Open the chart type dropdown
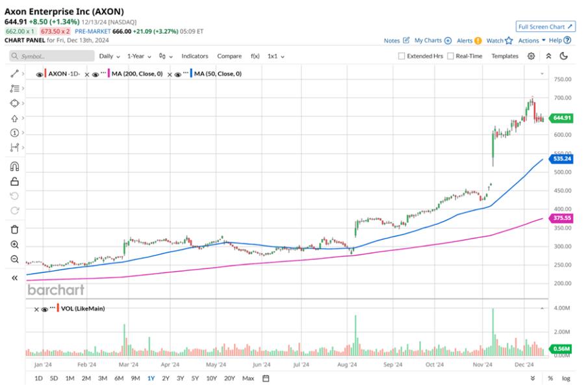588x390 pixels. [166, 57]
